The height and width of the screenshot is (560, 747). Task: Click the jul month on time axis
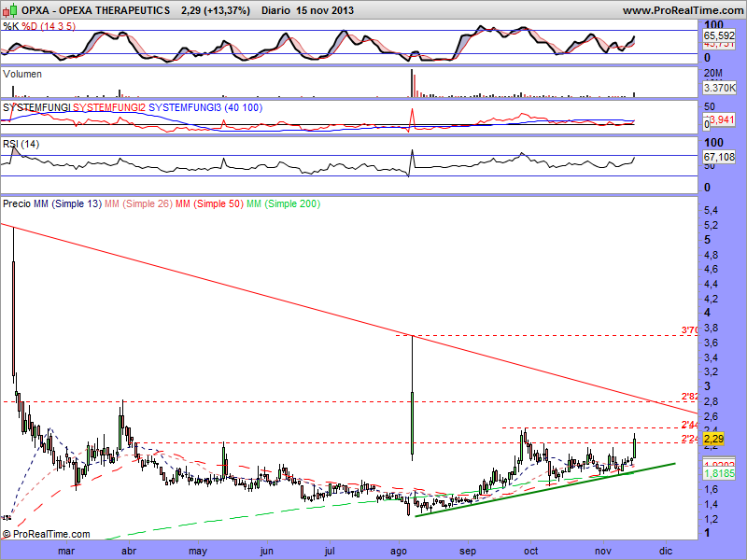click(x=330, y=551)
